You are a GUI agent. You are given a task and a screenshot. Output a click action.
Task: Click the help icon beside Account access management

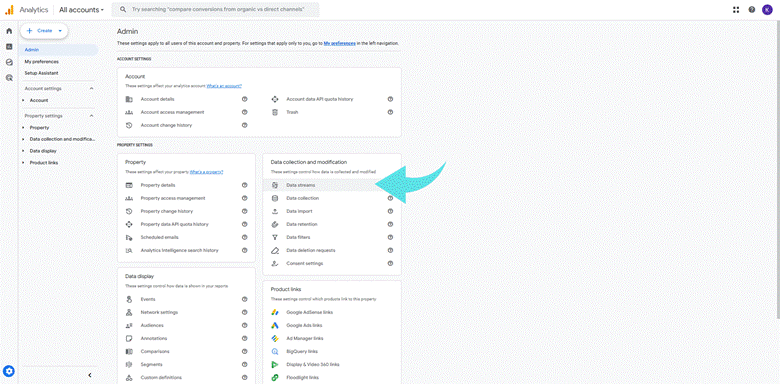pos(244,112)
